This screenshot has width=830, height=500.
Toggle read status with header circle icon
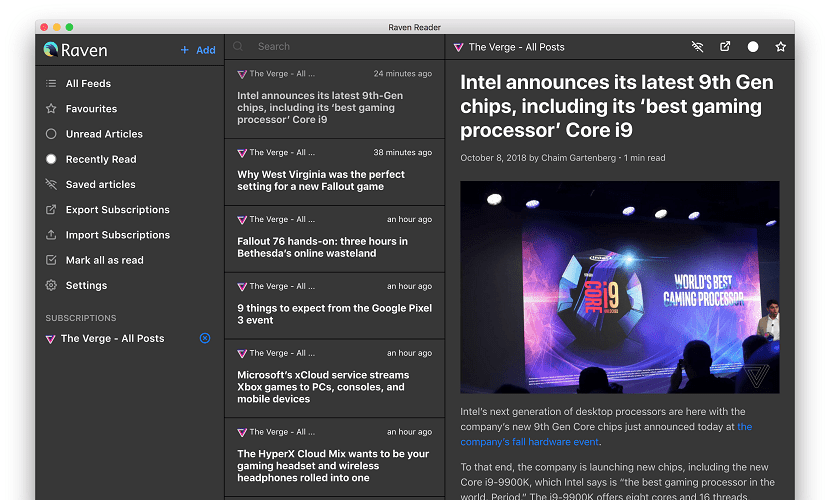click(x=753, y=47)
